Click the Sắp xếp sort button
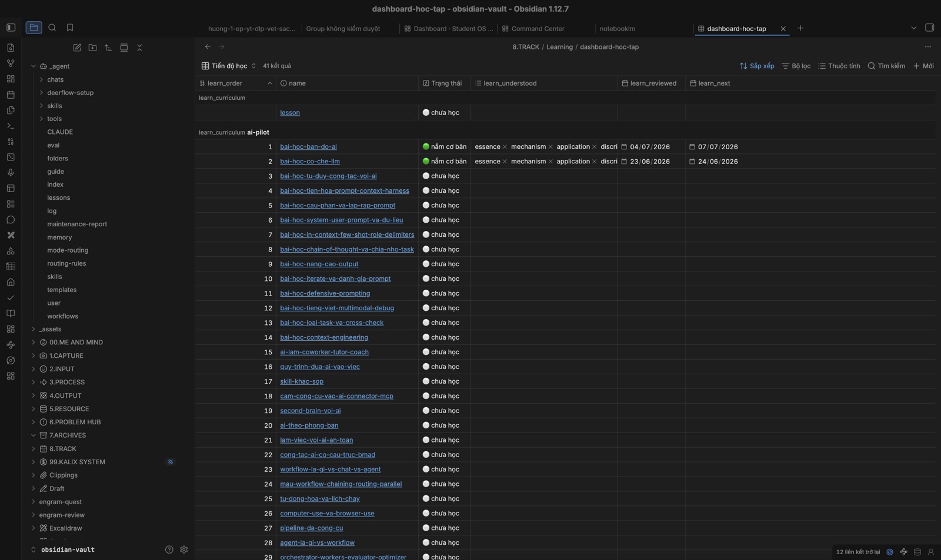Screen dimensions: 941x560 (x=756, y=66)
